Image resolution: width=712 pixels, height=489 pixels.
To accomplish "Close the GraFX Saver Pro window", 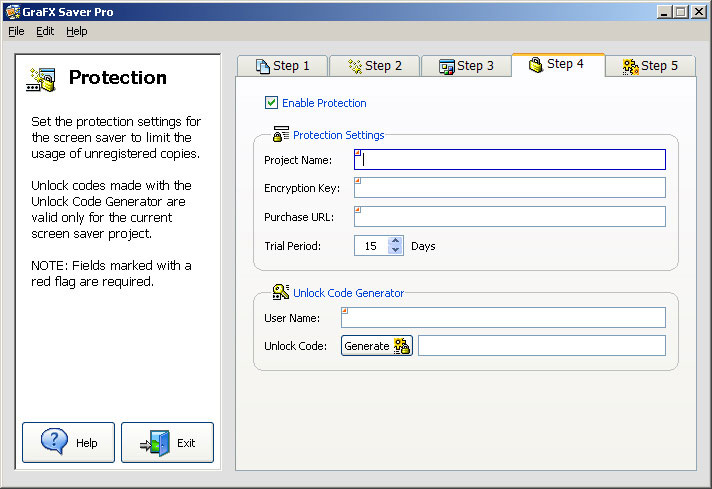I will [698, 12].
